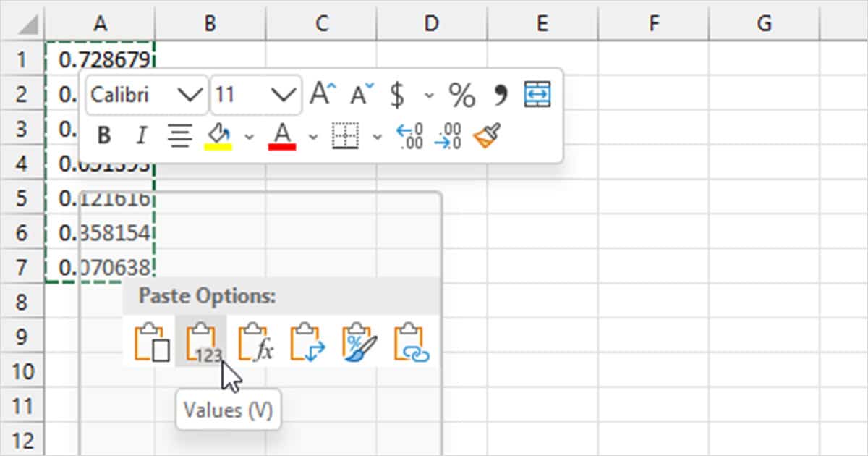Viewport: 868px width, 456px height.
Task: Open the Calibri font name dropdown
Action: [x=190, y=95]
